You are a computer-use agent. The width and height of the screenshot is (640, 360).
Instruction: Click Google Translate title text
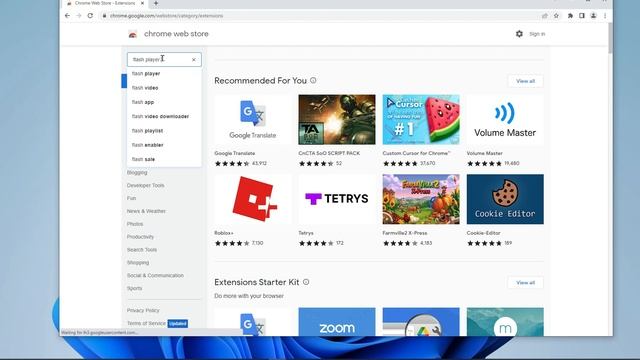coord(235,153)
